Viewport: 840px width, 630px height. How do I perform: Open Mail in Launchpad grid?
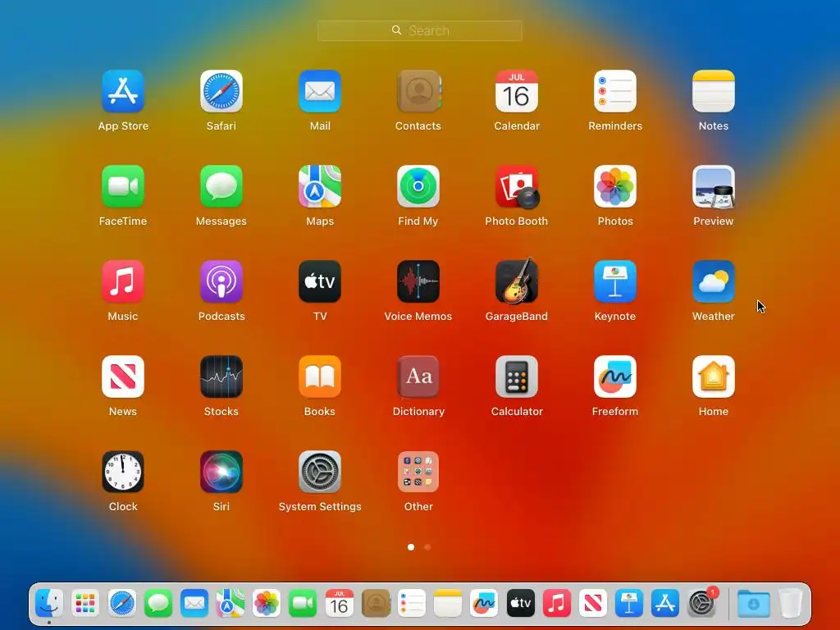[x=320, y=91]
